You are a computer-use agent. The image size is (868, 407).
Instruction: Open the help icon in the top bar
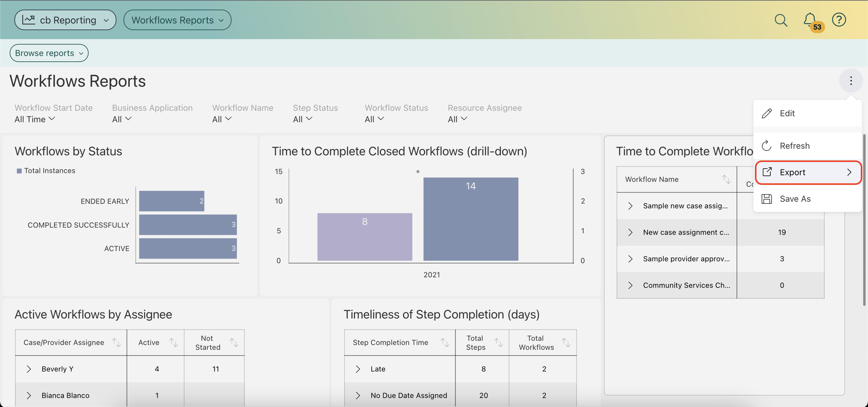click(x=839, y=20)
